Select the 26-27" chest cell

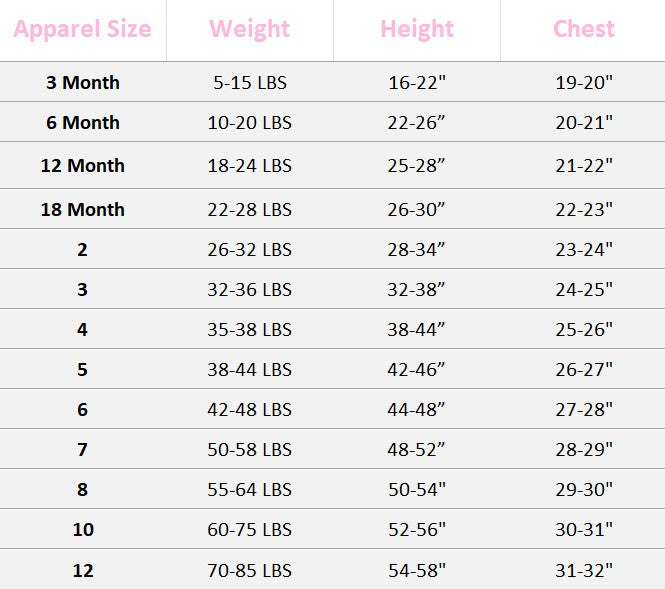tap(584, 369)
